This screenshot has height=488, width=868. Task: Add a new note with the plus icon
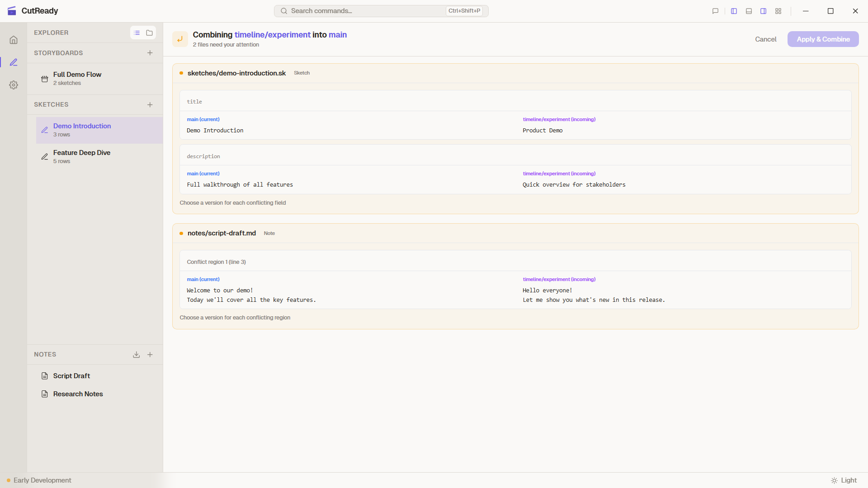(x=150, y=355)
